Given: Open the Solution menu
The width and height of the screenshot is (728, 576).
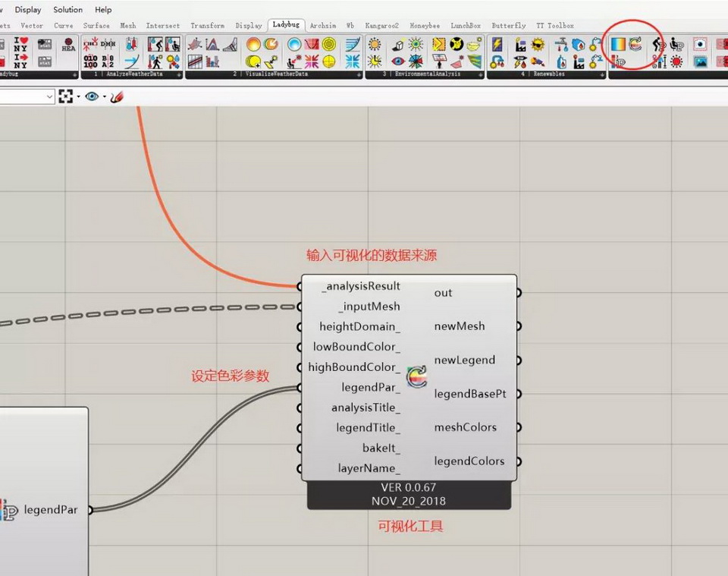Looking at the screenshot, I should click(67, 10).
